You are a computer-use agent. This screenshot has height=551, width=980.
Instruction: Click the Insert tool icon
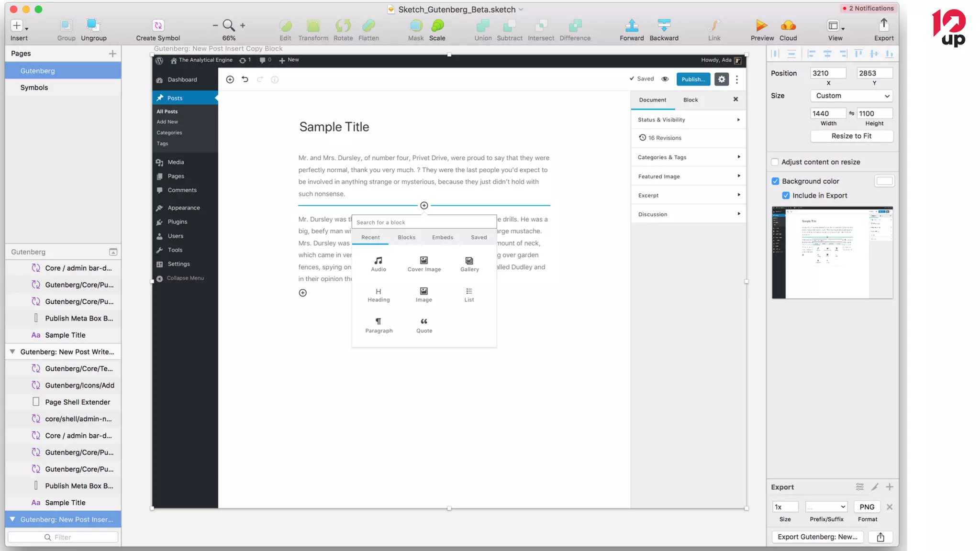(x=17, y=25)
